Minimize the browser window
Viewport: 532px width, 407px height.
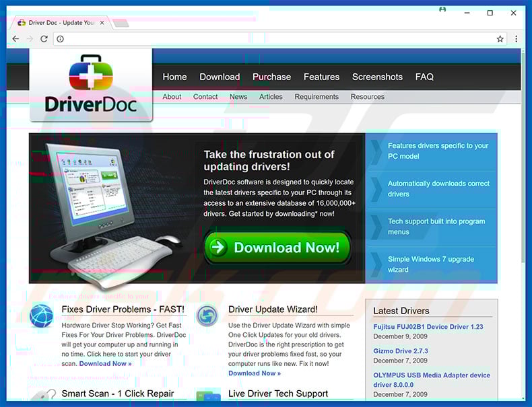point(467,13)
